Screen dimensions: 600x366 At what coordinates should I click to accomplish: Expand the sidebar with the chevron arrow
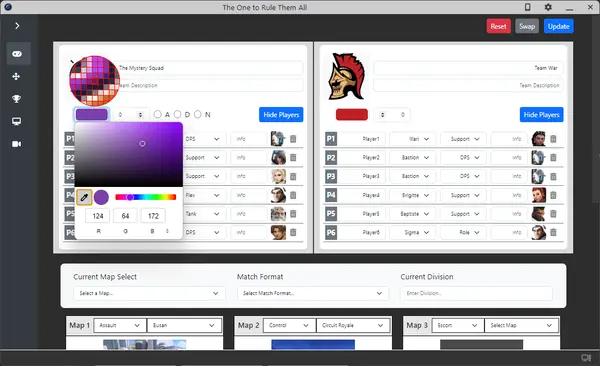tap(17, 26)
